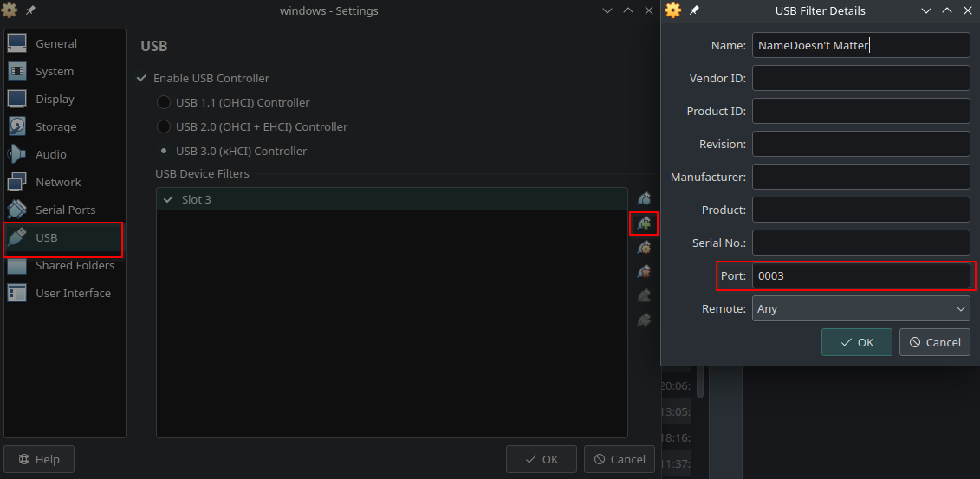This screenshot has width=980, height=479.
Task: Click the Shared Folders folder icon
Action: coord(16,265)
